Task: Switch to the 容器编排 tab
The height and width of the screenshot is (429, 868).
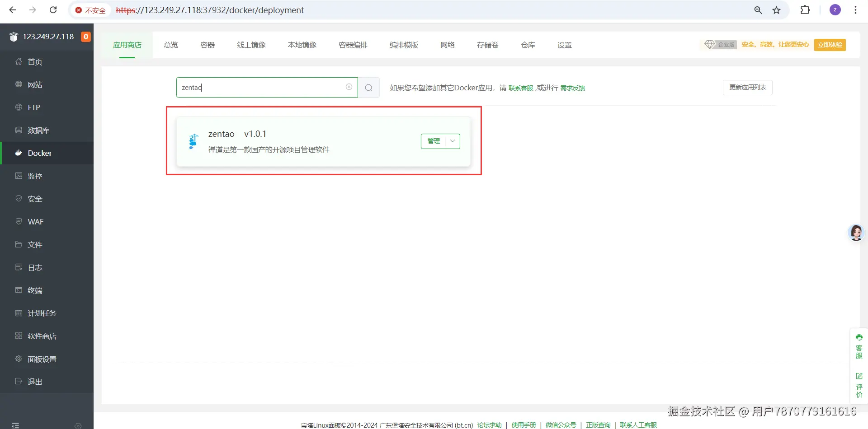Action: pyautogui.click(x=353, y=45)
